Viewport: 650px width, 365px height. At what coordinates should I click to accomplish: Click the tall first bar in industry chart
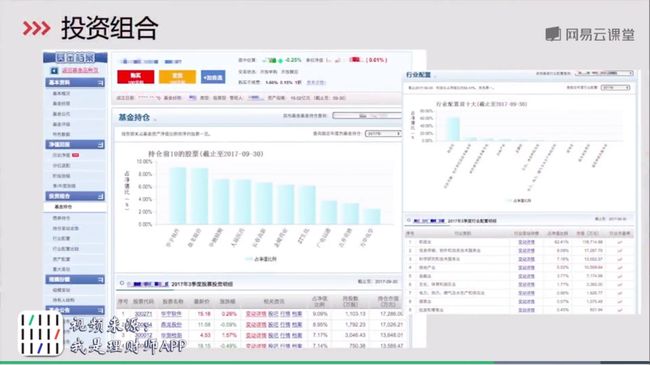tap(453, 129)
